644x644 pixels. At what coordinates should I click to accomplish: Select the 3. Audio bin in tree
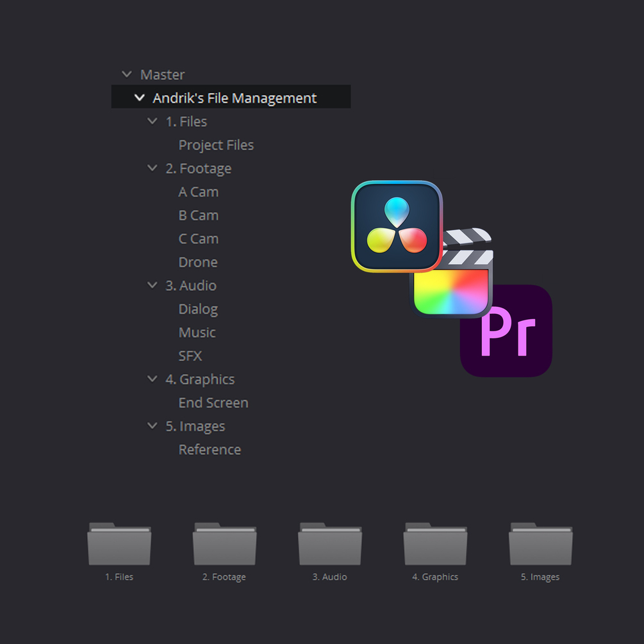coord(190,285)
